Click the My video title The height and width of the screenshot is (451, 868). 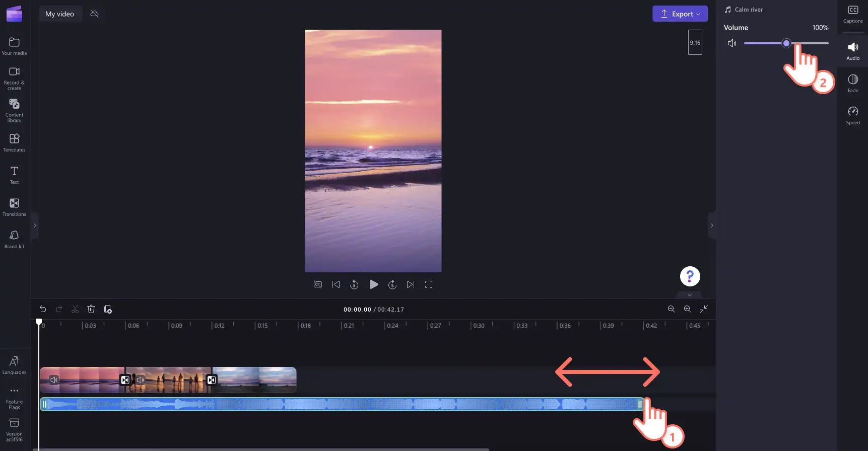click(x=60, y=14)
